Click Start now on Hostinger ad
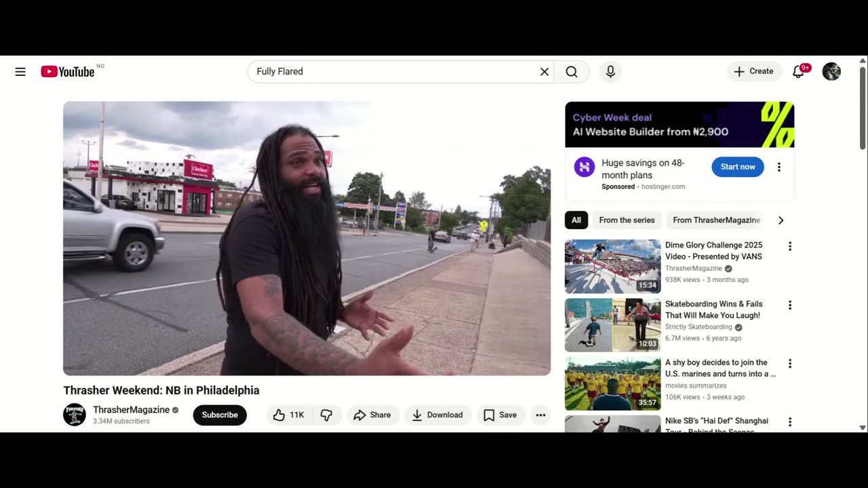Image resolution: width=868 pixels, height=488 pixels. pos(738,167)
